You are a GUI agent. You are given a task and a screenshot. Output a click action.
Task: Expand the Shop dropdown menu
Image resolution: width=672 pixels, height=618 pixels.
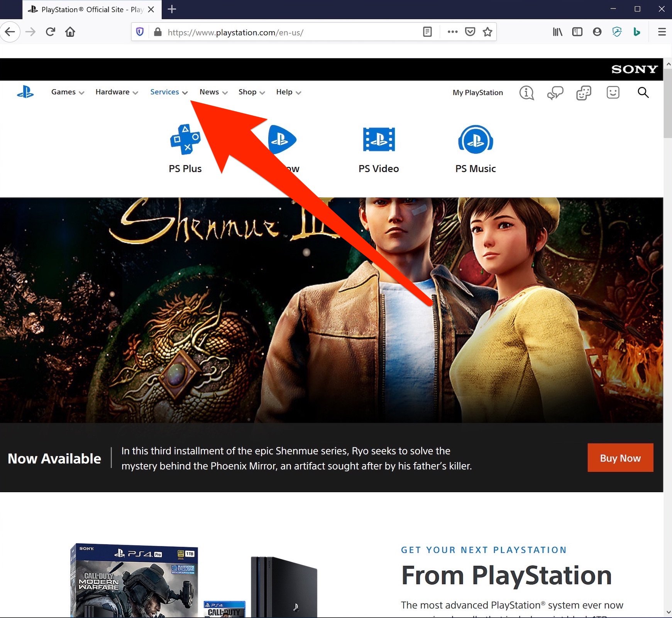[252, 92]
